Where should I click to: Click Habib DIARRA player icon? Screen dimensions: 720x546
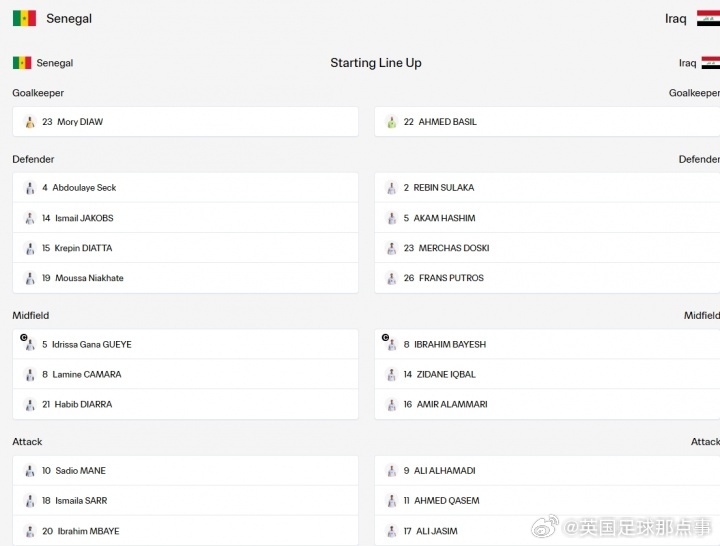(x=30, y=405)
